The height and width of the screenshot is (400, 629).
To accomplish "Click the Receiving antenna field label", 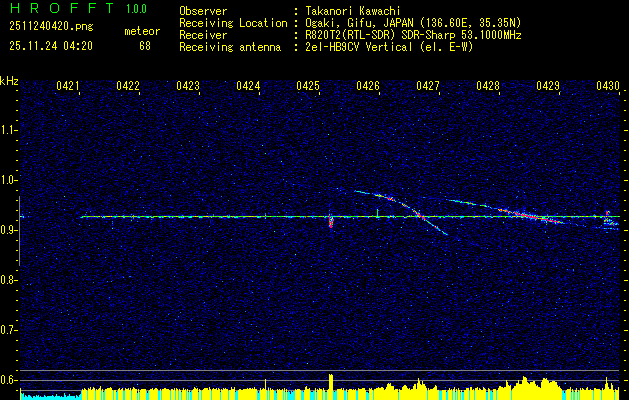I will pos(230,47).
